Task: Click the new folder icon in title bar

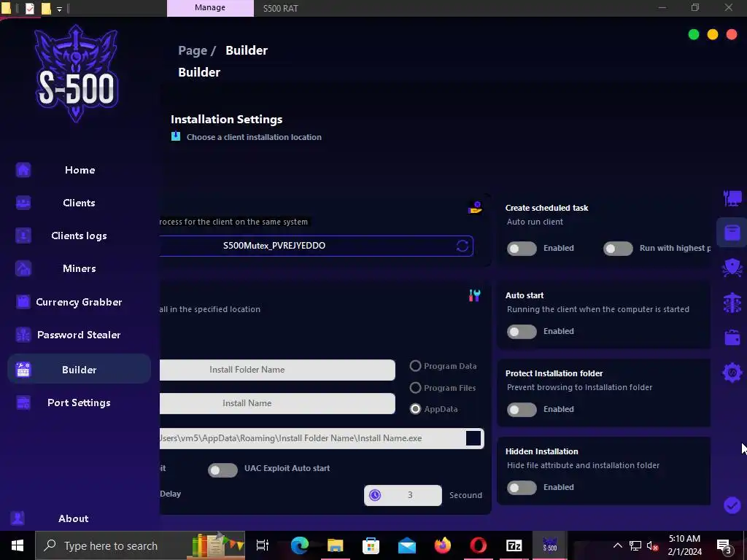Action: (x=46, y=9)
